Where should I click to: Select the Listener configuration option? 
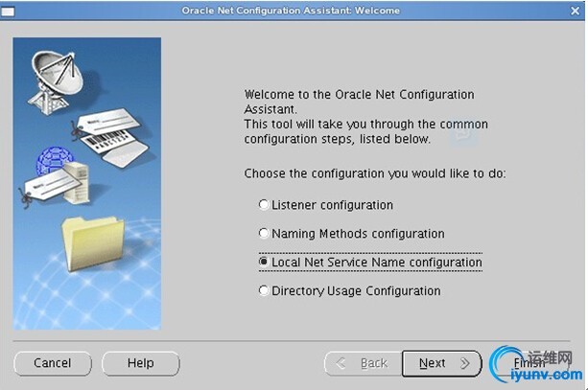coord(265,205)
